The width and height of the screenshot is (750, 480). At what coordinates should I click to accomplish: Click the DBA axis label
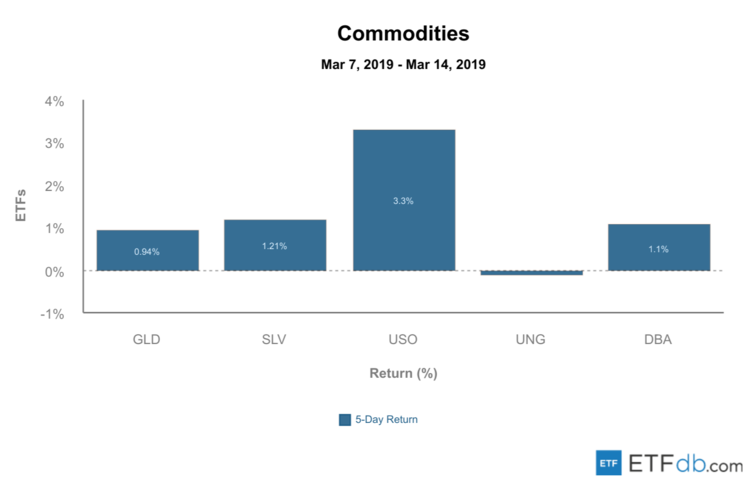click(x=659, y=339)
